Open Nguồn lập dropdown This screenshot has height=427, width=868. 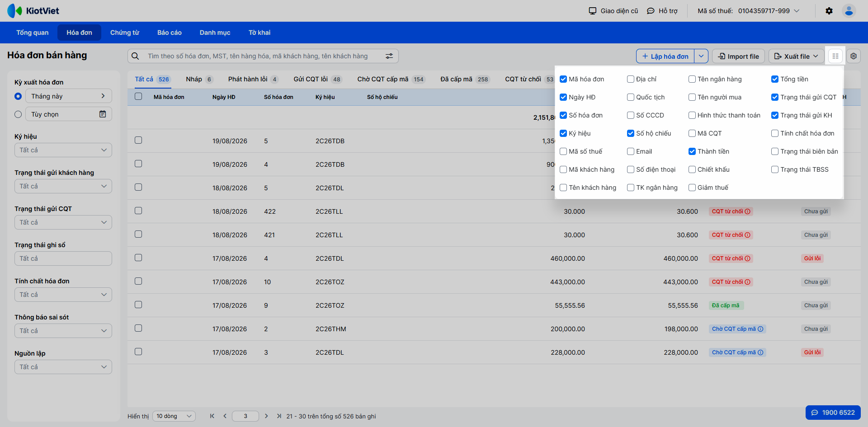(63, 367)
